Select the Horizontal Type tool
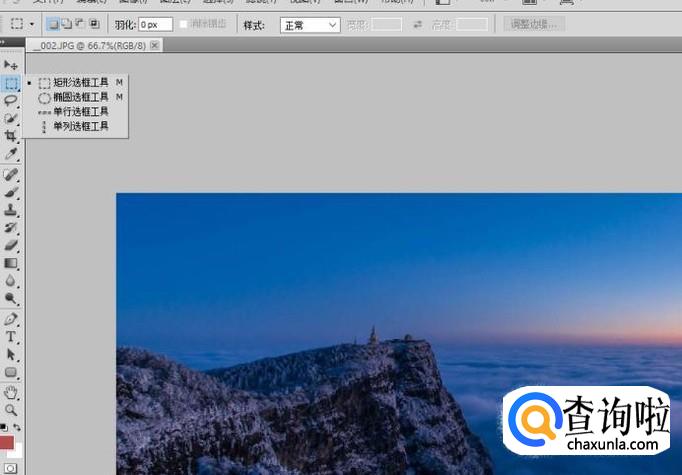 pyautogui.click(x=11, y=337)
